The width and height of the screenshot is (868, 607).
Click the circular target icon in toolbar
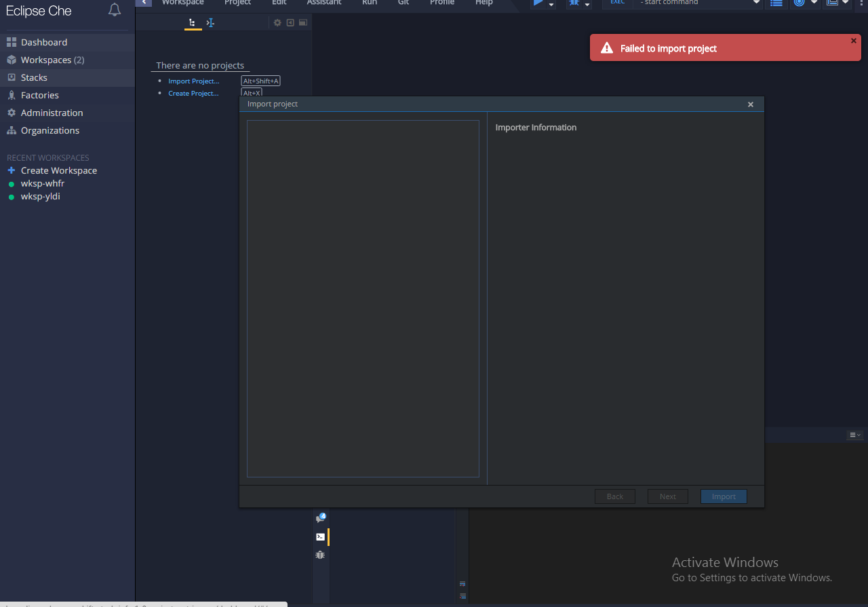coord(799,3)
